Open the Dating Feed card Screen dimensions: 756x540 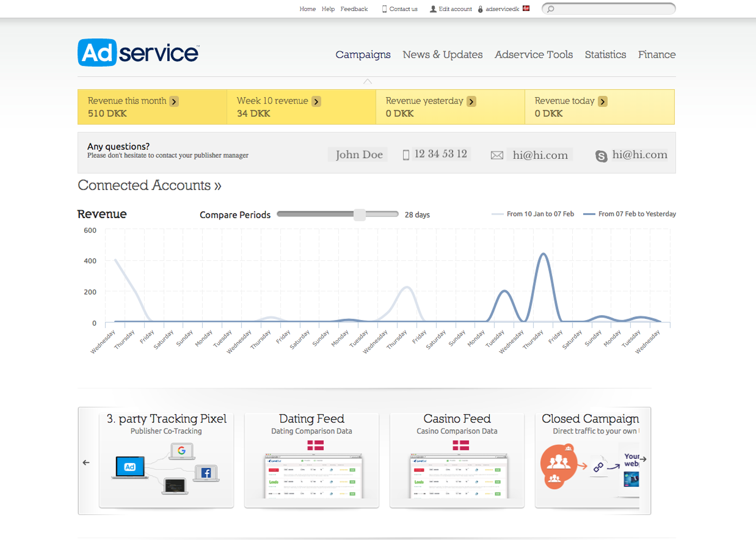point(311,460)
